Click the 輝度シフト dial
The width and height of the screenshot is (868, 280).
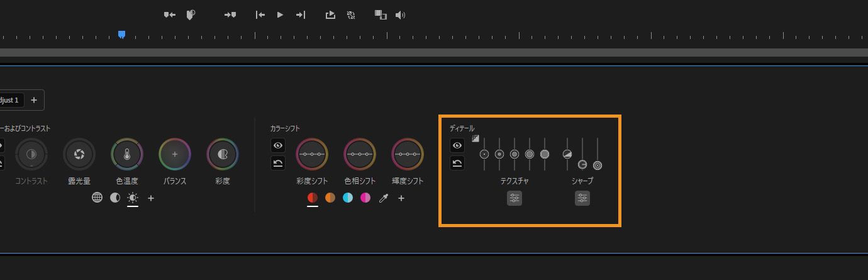408,154
